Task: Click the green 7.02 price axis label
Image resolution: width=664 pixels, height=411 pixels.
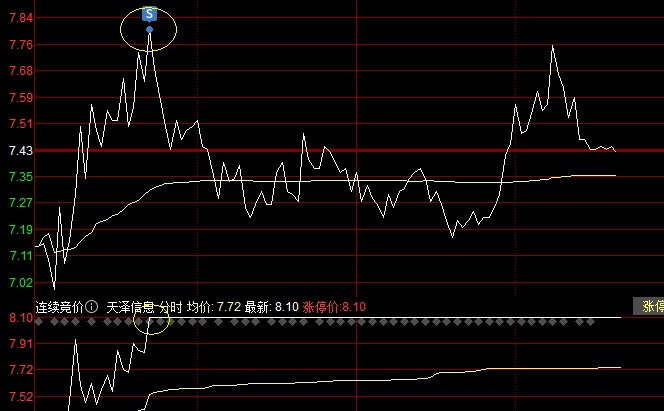Action: coord(21,282)
